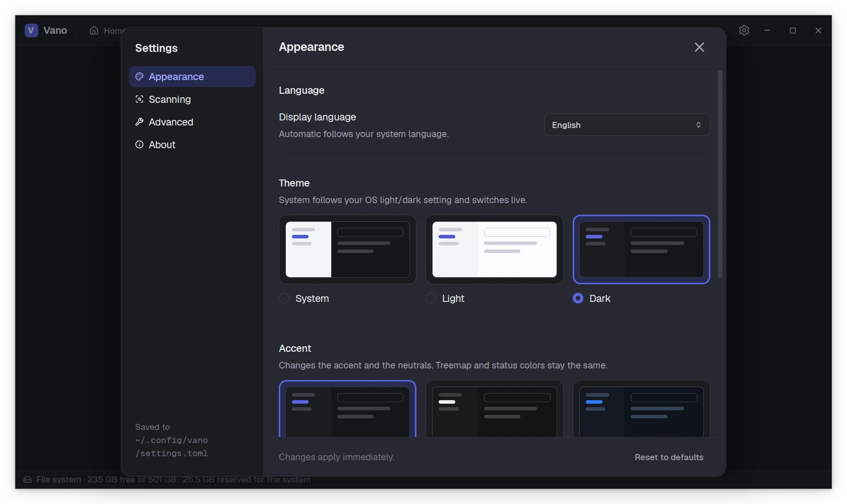Click the Vano app name in the title bar

pos(55,30)
